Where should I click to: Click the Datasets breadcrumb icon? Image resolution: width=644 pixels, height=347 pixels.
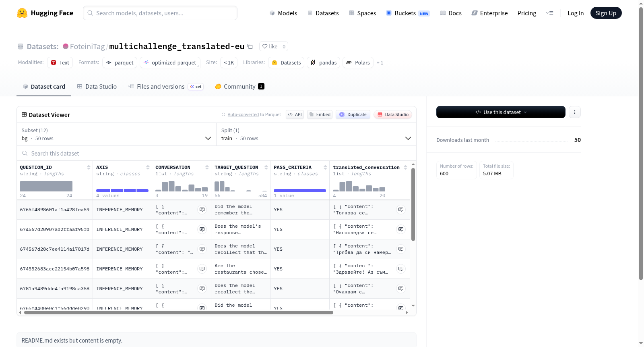[21, 47]
